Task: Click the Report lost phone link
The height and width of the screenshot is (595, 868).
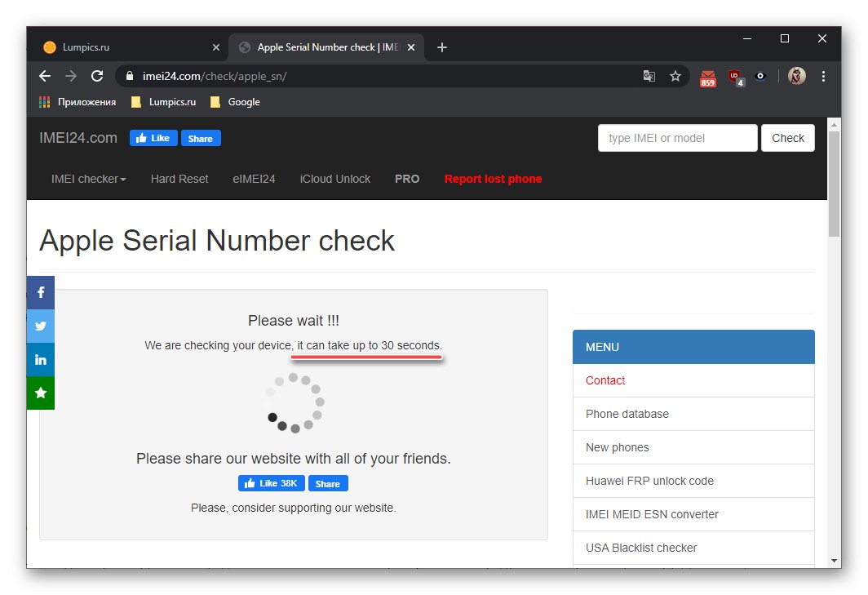Action: pyautogui.click(x=493, y=179)
